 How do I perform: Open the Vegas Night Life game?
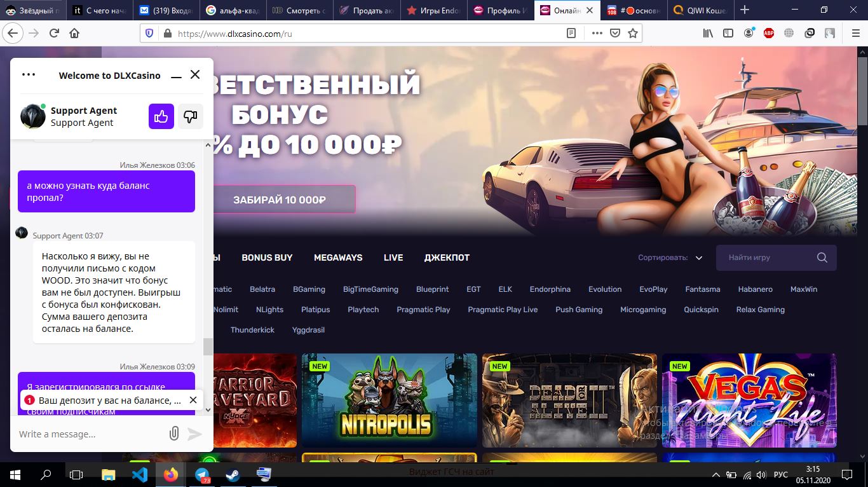pyautogui.click(x=749, y=401)
